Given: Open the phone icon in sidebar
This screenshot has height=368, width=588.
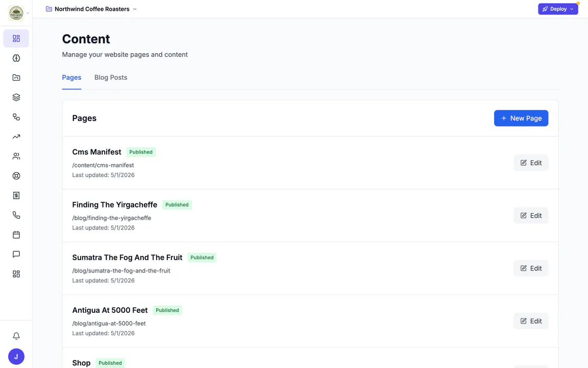Looking at the screenshot, I should point(16,215).
